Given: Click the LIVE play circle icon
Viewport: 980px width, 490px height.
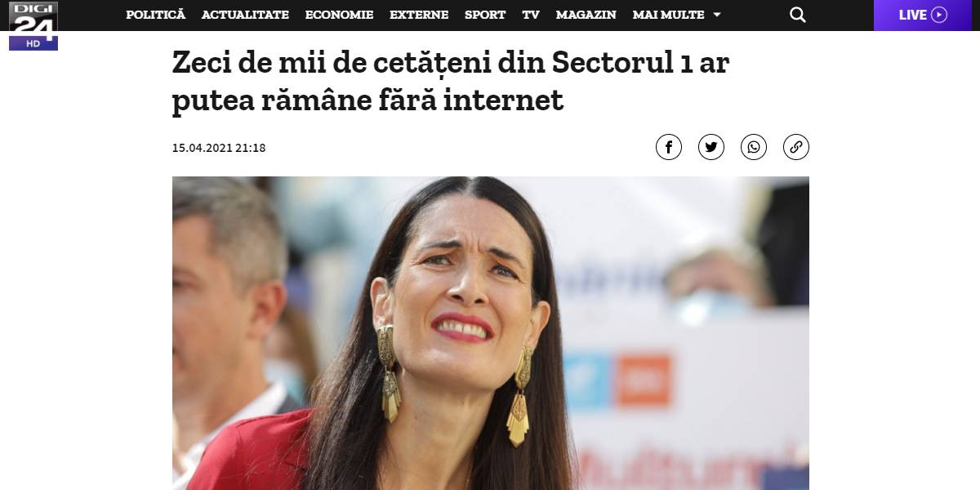Looking at the screenshot, I should tap(939, 15).
